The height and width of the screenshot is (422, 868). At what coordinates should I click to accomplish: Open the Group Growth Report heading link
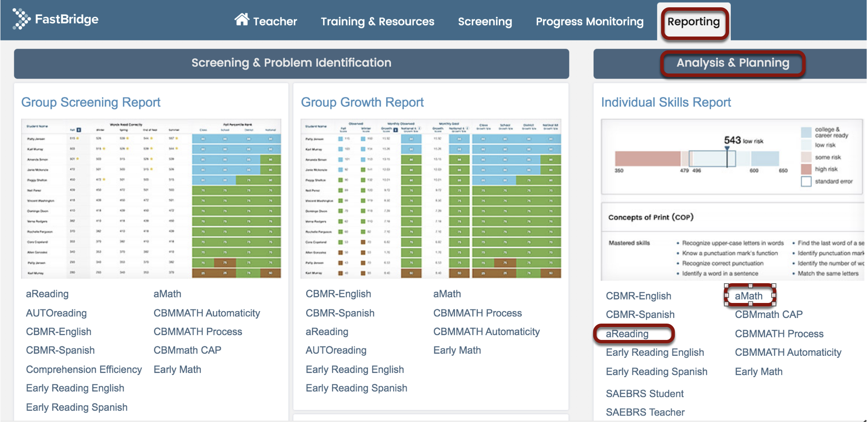[x=362, y=102]
